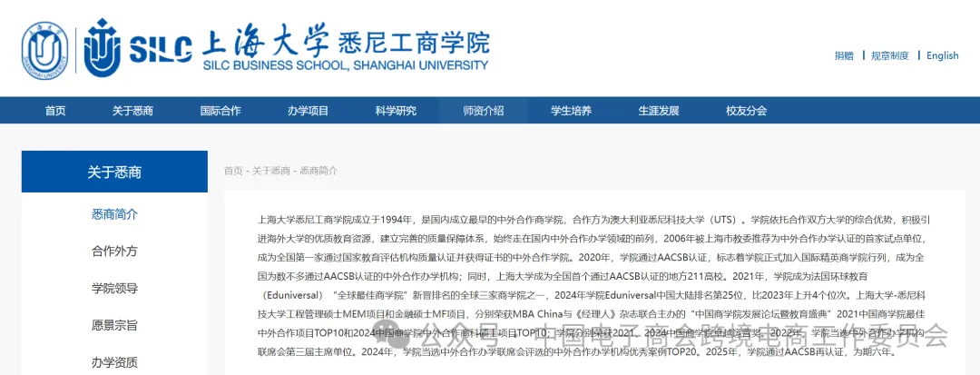Click the round Shanghai University seal logo
Viewport: 980px width, 375px height.
point(45,50)
